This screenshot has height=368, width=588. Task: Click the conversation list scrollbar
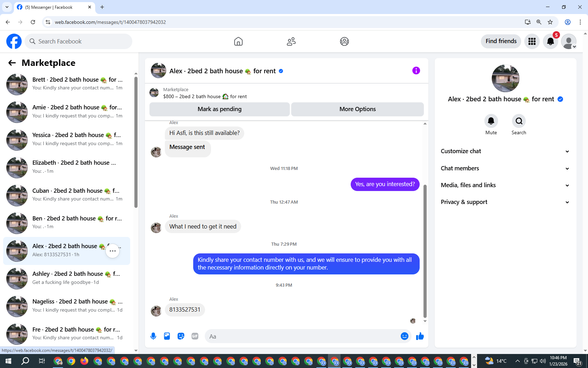click(136, 142)
